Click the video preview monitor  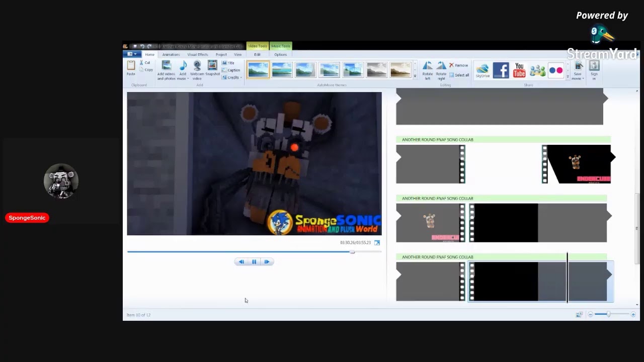coord(254,163)
